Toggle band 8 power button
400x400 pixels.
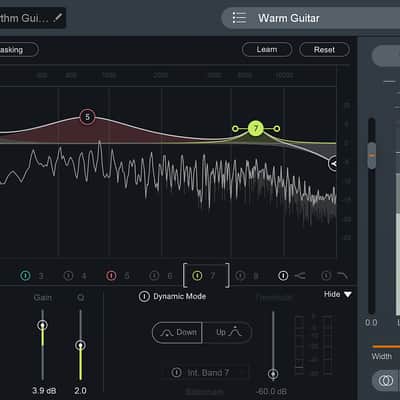pos(240,276)
